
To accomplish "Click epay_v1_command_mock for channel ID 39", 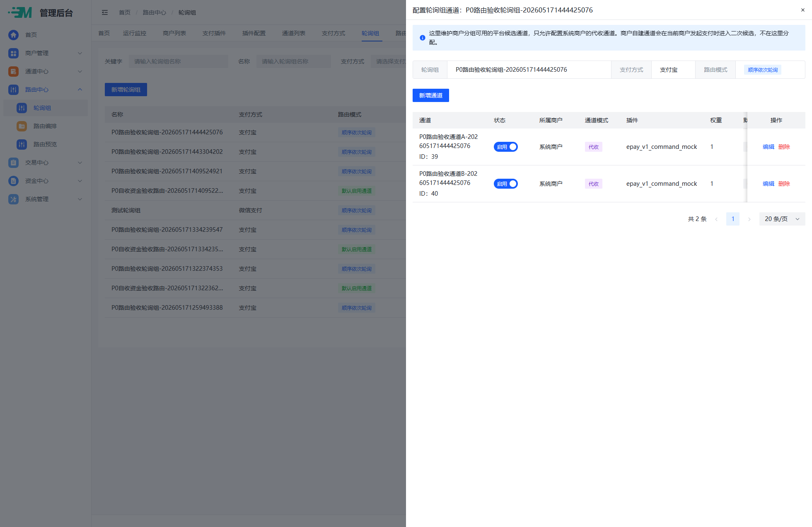I will click(662, 147).
